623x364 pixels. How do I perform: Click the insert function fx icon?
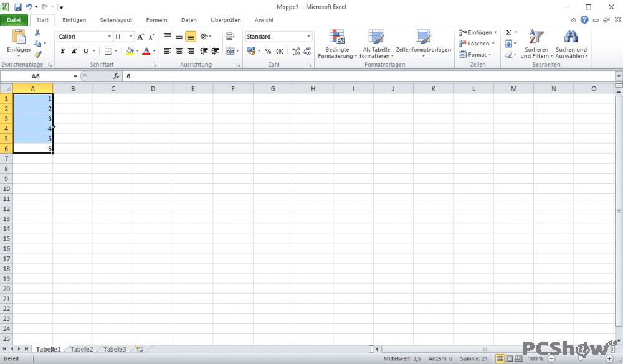(x=116, y=76)
